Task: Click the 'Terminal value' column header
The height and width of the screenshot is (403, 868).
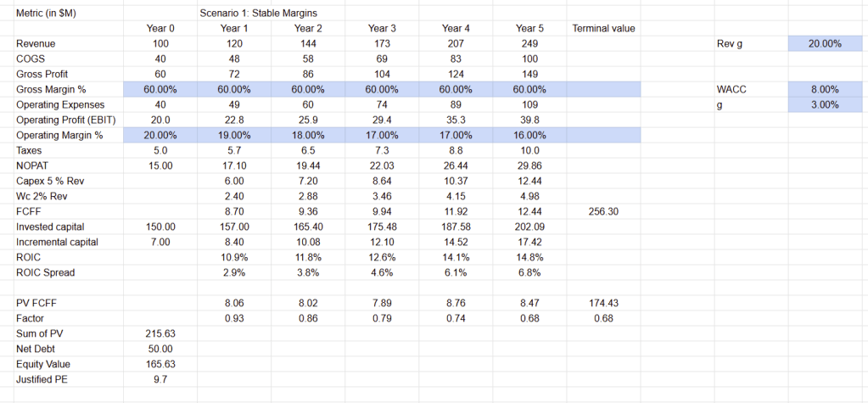Action: (603, 28)
